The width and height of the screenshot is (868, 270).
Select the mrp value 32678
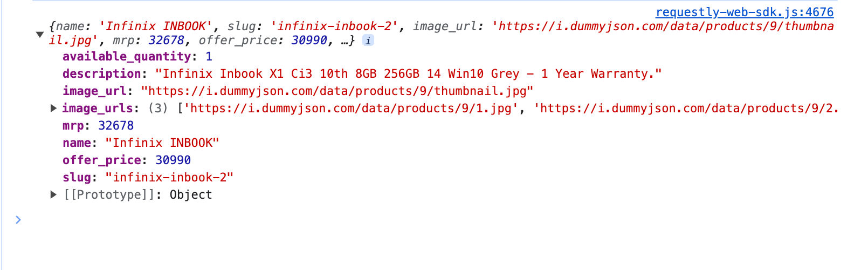click(116, 125)
